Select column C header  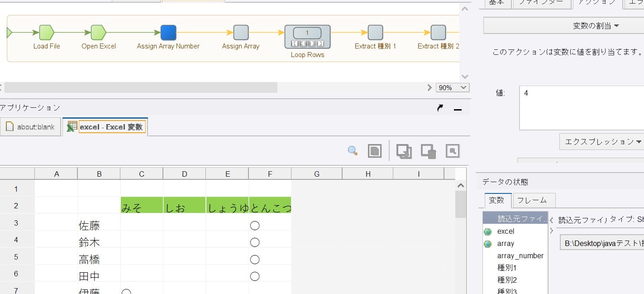pyautogui.click(x=142, y=174)
